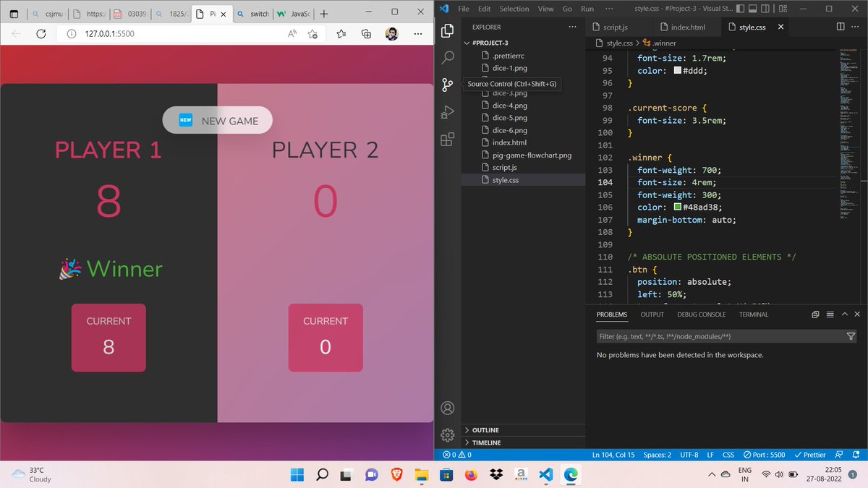Click View as Table icon in panel
The width and height of the screenshot is (868, 488).
830,314
